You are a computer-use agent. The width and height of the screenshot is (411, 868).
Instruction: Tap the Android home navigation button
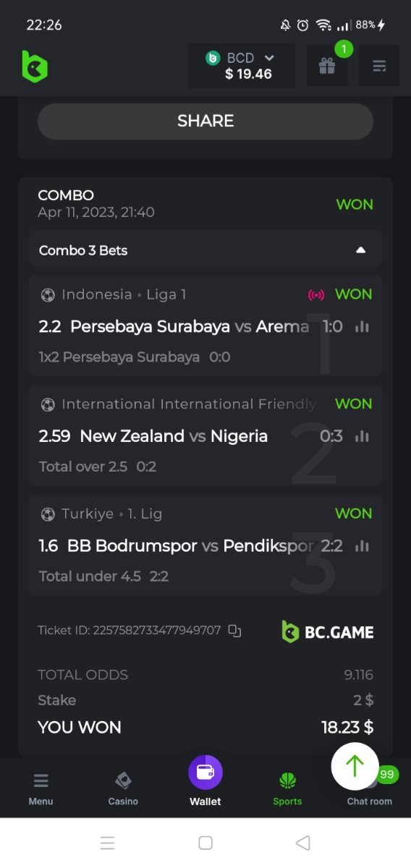(205, 843)
